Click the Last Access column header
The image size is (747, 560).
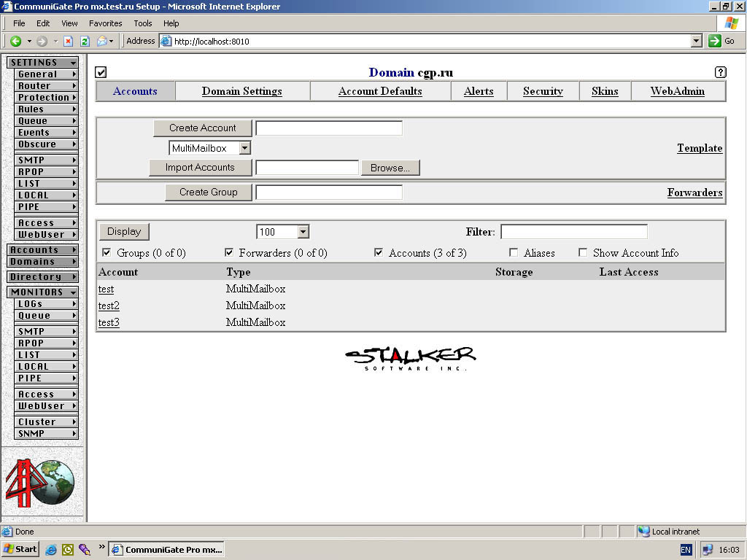click(629, 272)
